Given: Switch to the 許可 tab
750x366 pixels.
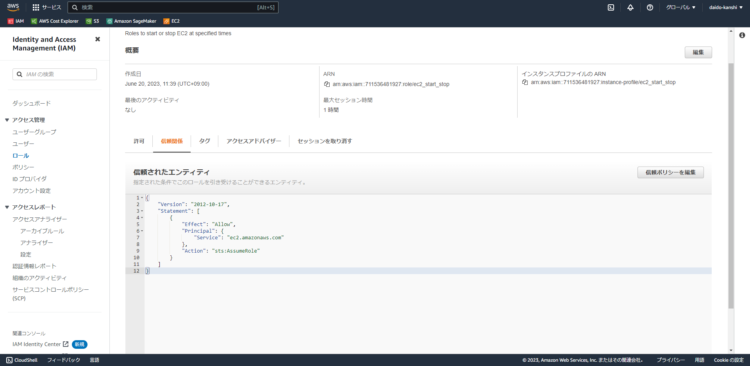Looking at the screenshot, I should [139, 141].
